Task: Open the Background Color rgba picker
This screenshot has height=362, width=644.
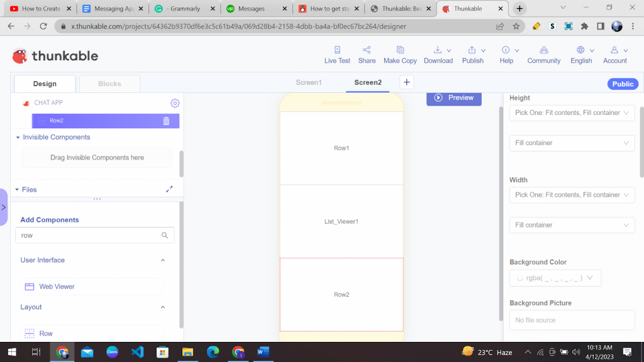Action: pos(555,278)
